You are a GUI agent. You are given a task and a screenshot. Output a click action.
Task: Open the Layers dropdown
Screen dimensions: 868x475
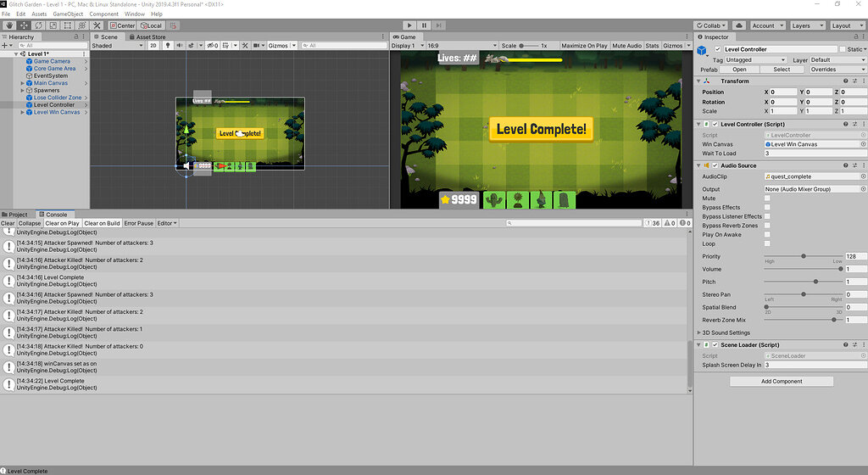[x=807, y=25]
